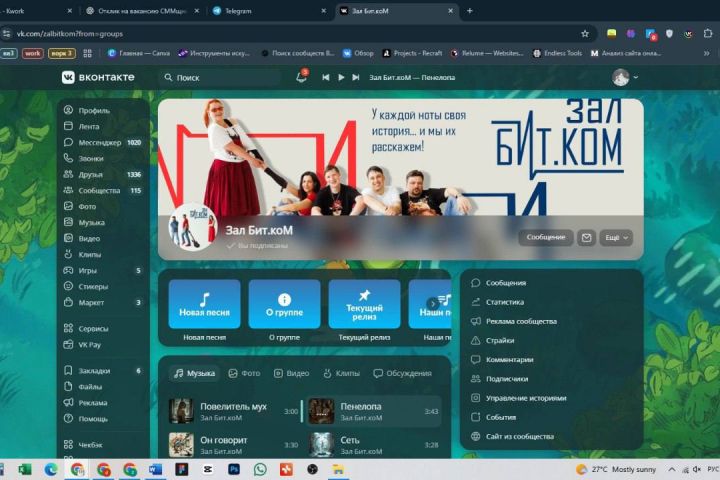The width and height of the screenshot is (720, 480).
Task: Open the notifications bell icon
Action: [301, 77]
